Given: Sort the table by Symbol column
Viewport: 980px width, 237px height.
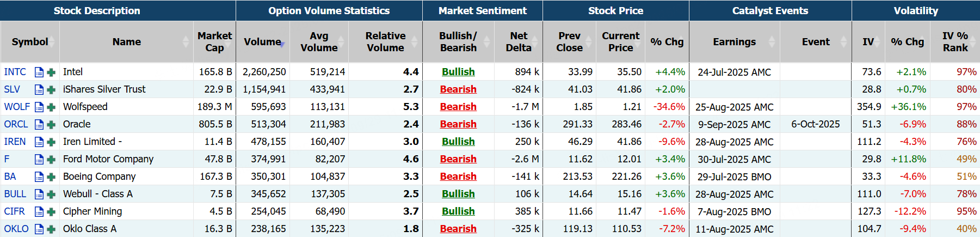Looking at the screenshot, I should pos(30,42).
